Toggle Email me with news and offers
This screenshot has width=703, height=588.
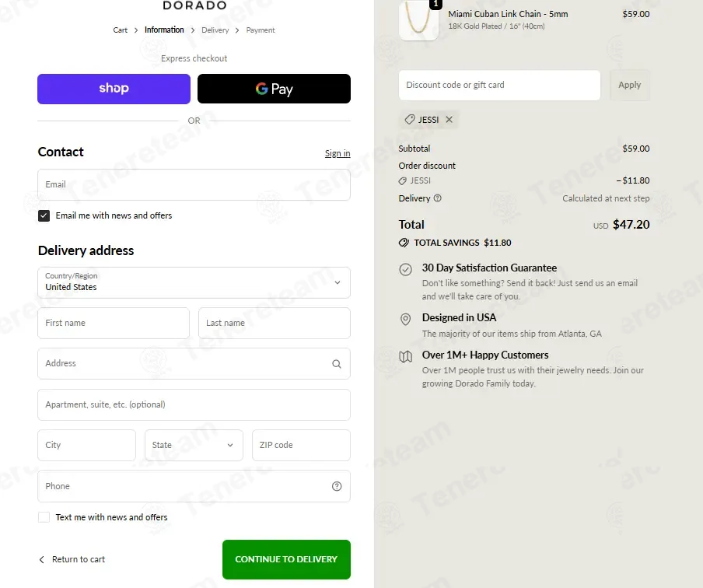(44, 215)
